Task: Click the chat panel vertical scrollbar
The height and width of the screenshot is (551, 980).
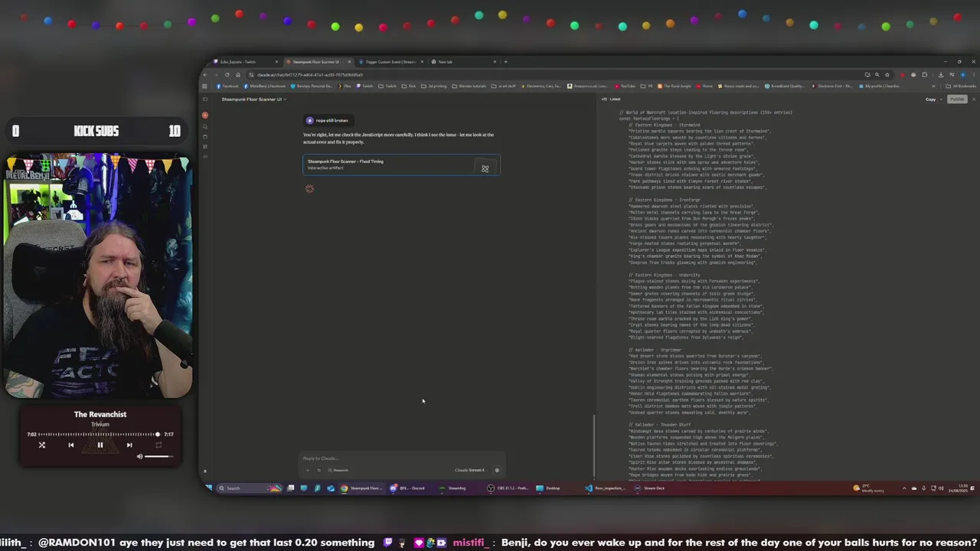Action: (594, 445)
